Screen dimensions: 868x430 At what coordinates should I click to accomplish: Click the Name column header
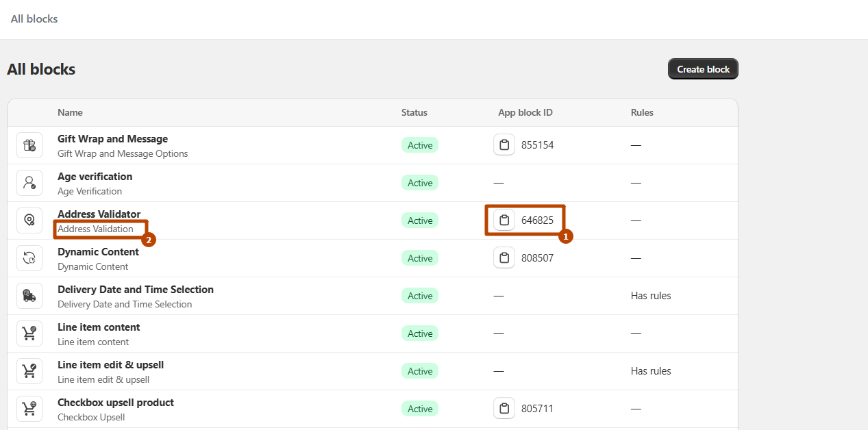[x=70, y=112]
